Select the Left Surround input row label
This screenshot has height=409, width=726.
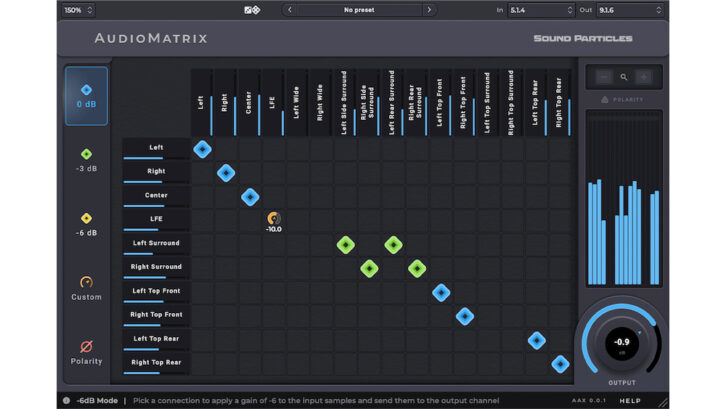click(x=156, y=244)
